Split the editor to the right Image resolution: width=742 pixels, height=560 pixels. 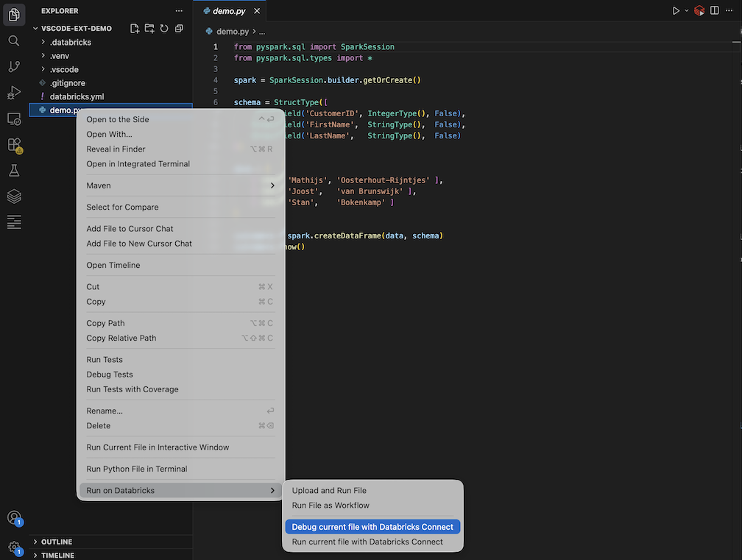pyautogui.click(x=715, y=10)
